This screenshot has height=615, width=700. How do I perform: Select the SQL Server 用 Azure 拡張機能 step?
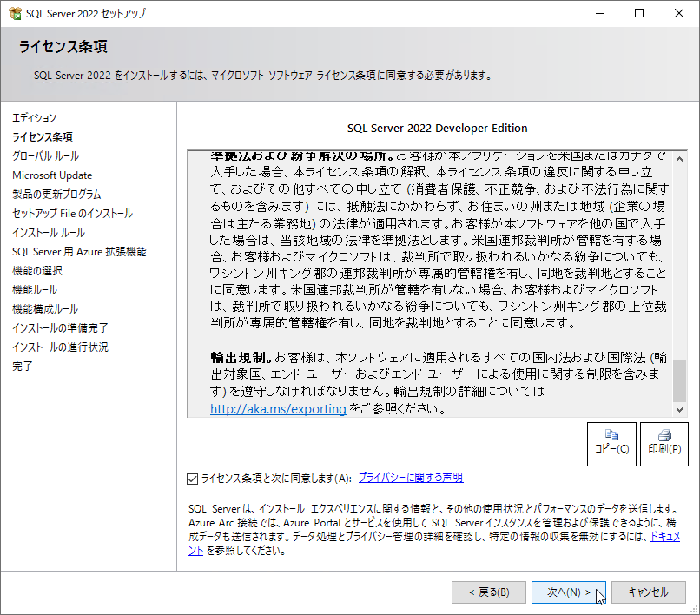point(79,252)
